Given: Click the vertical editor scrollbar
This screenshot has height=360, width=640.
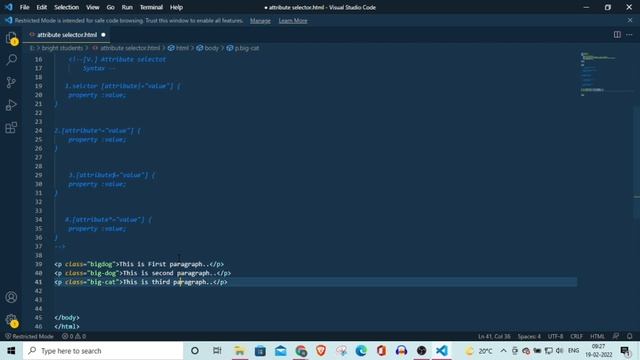Looking at the screenshot, I should point(637,163).
